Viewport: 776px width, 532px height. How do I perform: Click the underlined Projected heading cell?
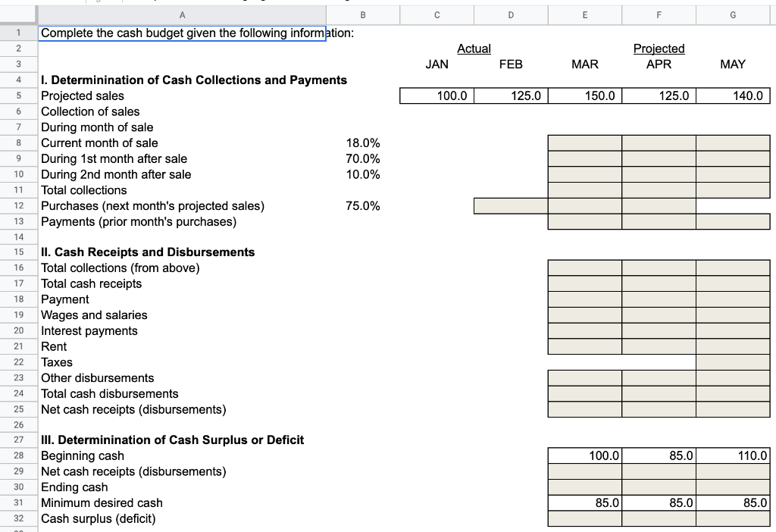658,49
